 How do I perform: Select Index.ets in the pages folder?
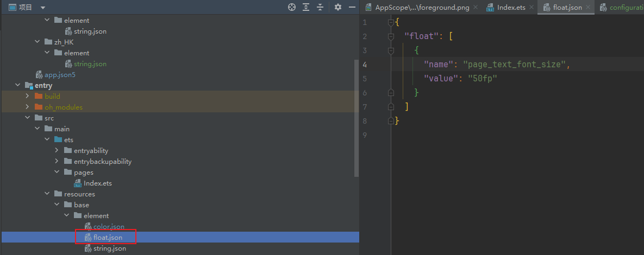point(98,183)
